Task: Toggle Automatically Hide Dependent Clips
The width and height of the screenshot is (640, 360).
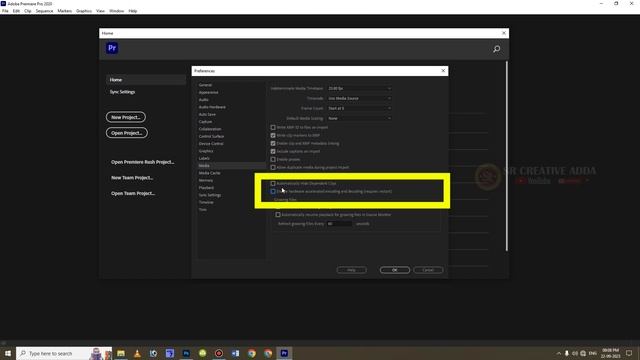Action: [273, 183]
